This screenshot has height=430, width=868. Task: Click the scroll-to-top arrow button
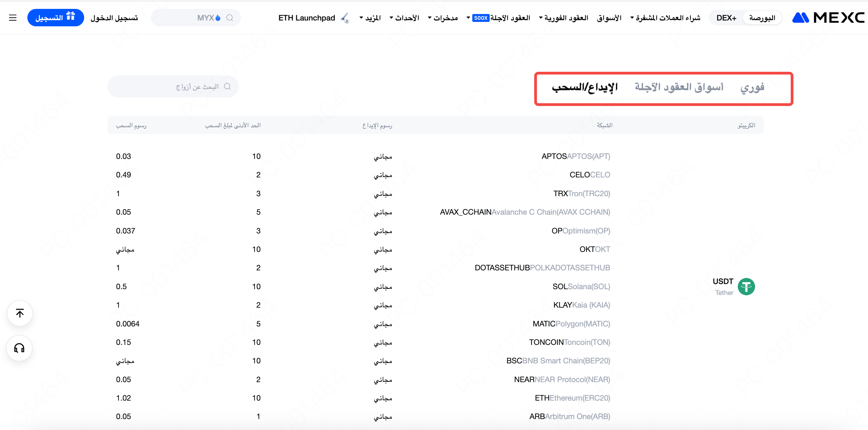[20, 313]
